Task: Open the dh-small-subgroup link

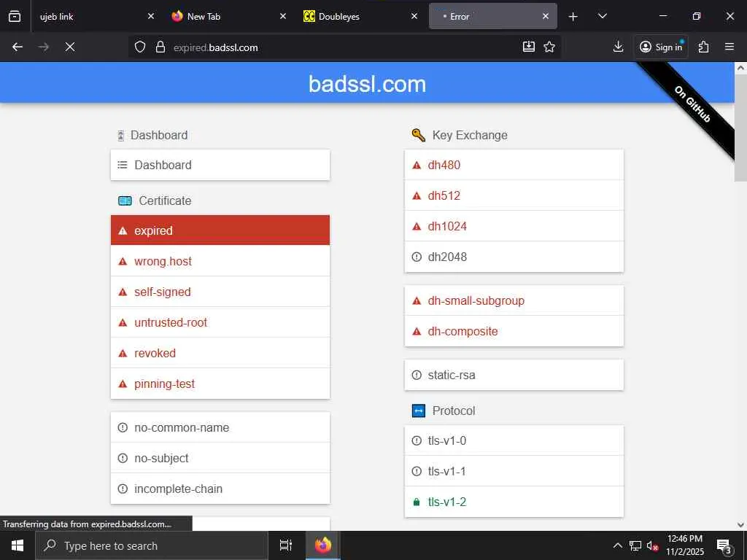Action: 514,300
